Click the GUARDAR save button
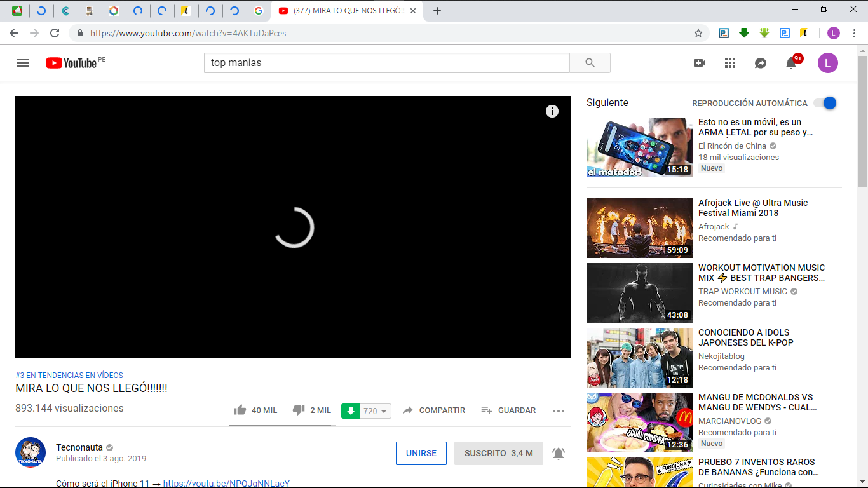The height and width of the screenshot is (488, 868). pyautogui.click(x=508, y=410)
